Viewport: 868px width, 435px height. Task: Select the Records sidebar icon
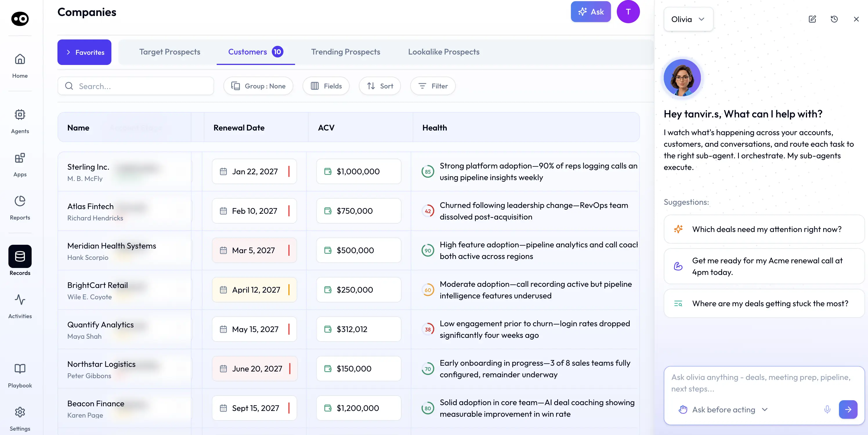point(20,256)
